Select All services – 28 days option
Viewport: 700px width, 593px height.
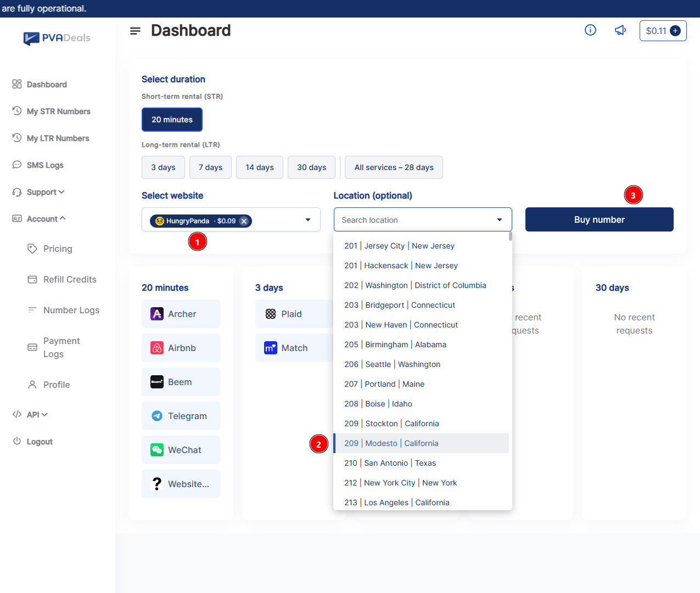pyautogui.click(x=394, y=167)
